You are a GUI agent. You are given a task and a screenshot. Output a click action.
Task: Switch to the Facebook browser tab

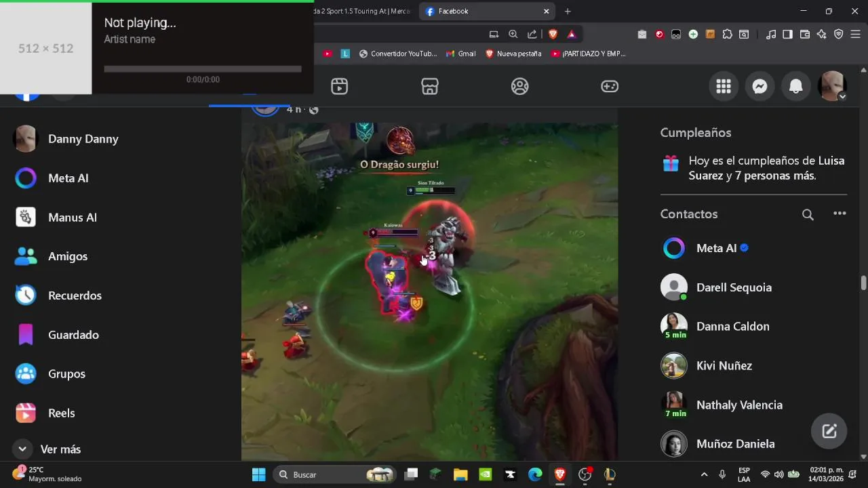pyautogui.click(x=486, y=11)
